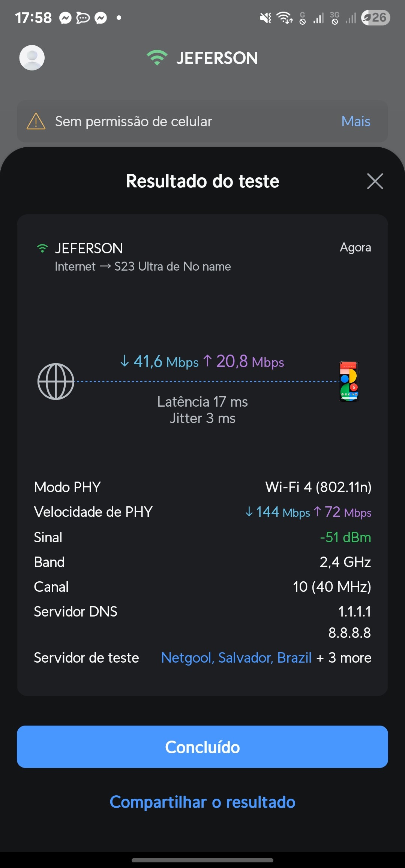Tap the phone device thumbnail image
This screenshot has height=868, width=405.
(349, 382)
